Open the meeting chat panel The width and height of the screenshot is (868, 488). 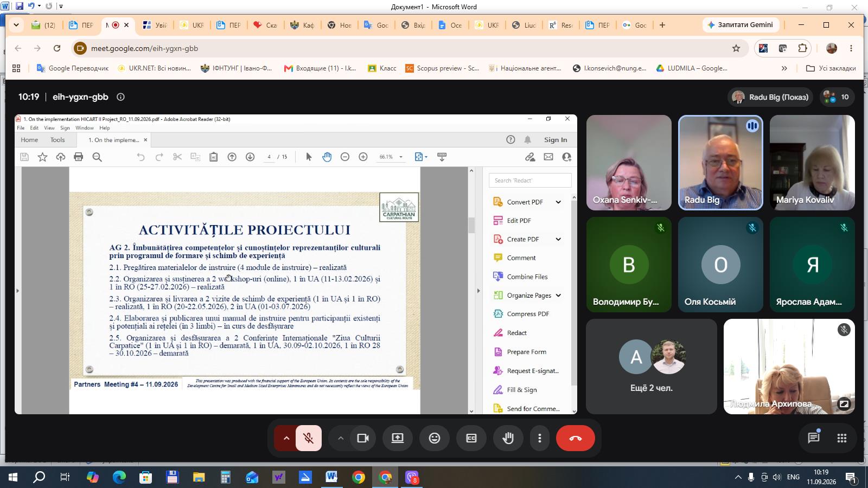click(813, 438)
